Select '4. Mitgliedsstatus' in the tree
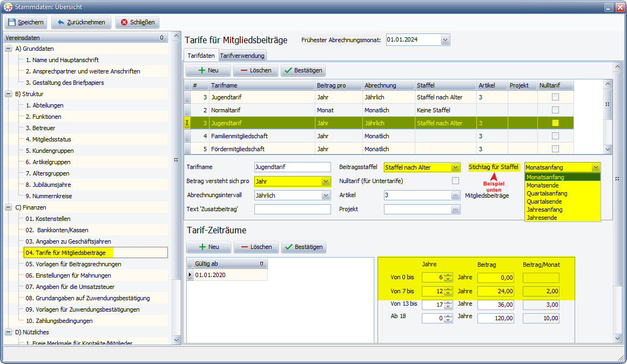Image resolution: width=627 pixels, height=364 pixels. tap(49, 139)
